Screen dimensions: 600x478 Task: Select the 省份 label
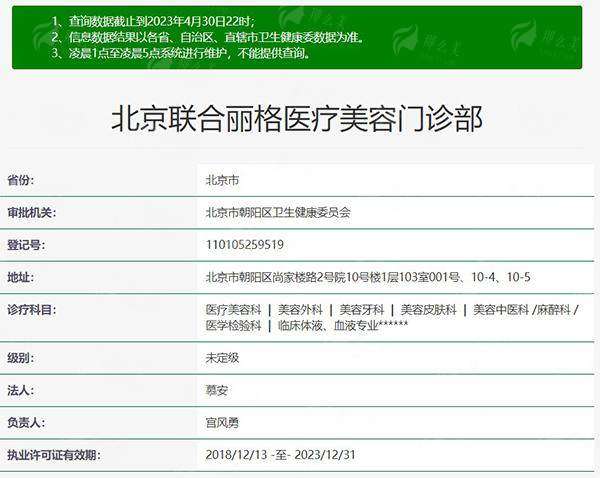tap(20, 180)
